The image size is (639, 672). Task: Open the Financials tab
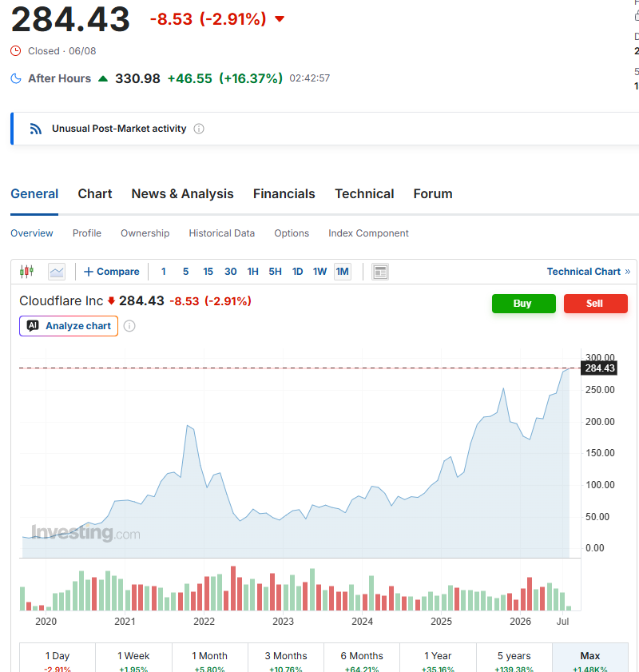(284, 193)
